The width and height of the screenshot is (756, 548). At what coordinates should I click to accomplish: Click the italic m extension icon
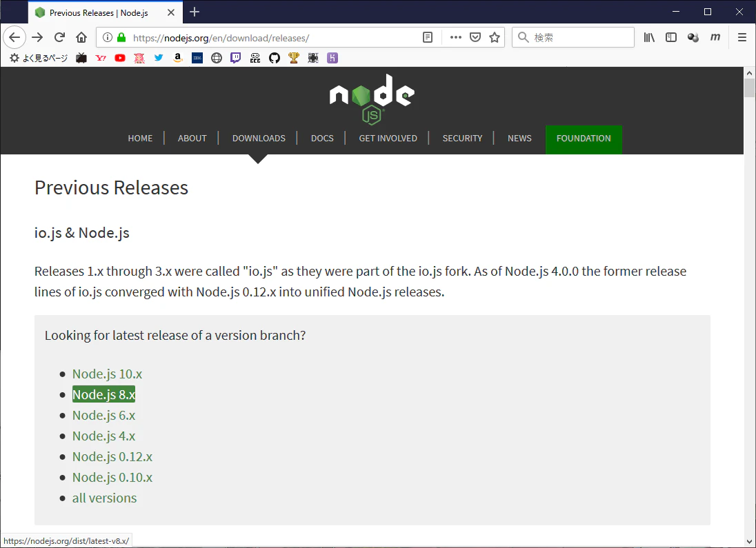click(x=715, y=37)
